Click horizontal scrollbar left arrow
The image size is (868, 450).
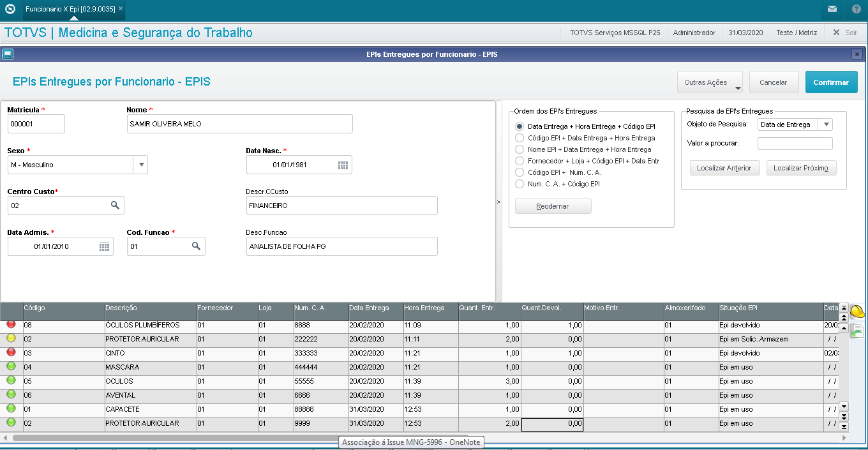(x=6, y=438)
